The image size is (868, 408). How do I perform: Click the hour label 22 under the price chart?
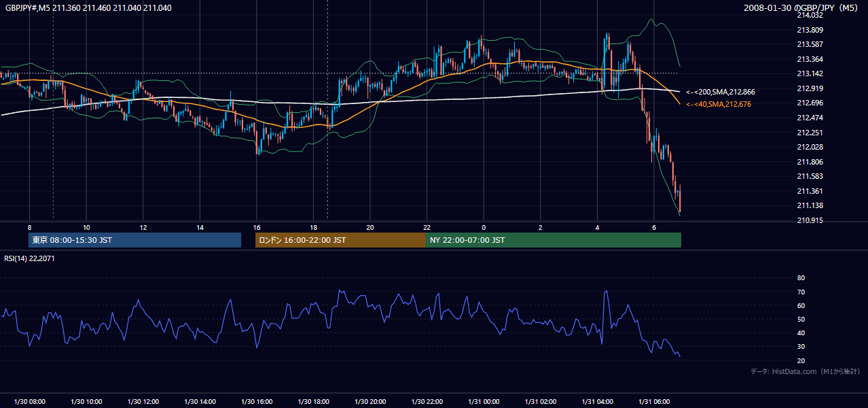427,227
